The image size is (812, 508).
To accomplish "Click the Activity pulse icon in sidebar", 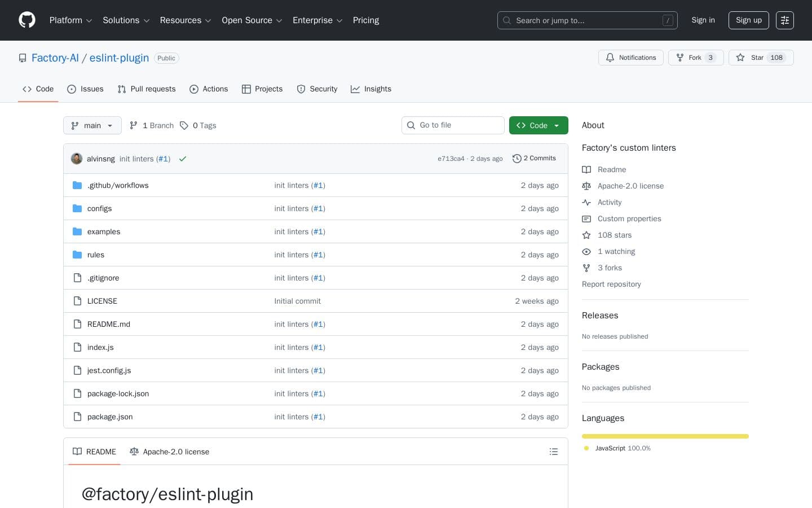I will (586, 202).
